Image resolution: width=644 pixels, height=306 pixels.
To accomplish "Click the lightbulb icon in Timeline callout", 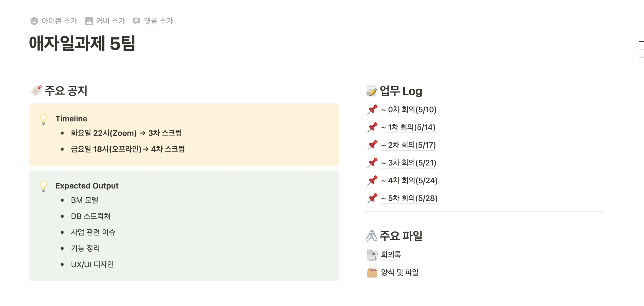I will point(44,119).
